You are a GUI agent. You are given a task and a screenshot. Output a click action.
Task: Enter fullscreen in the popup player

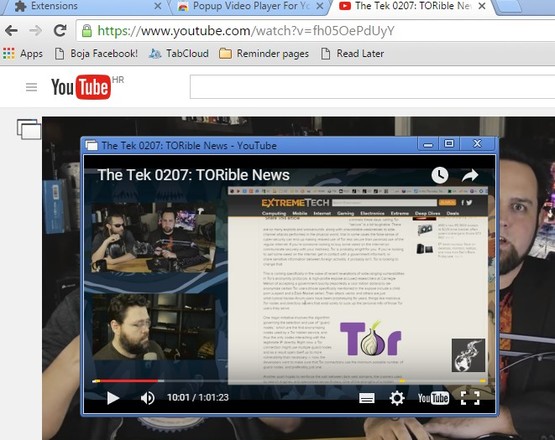[470, 398]
